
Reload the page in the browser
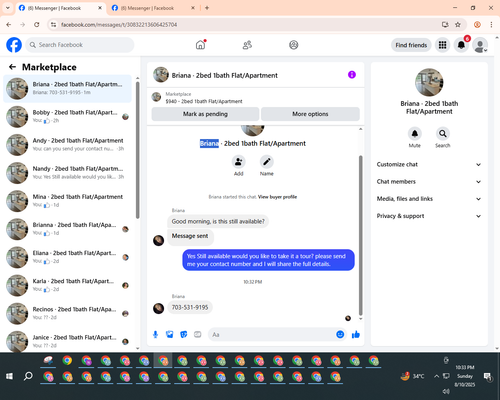click(37, 25)
